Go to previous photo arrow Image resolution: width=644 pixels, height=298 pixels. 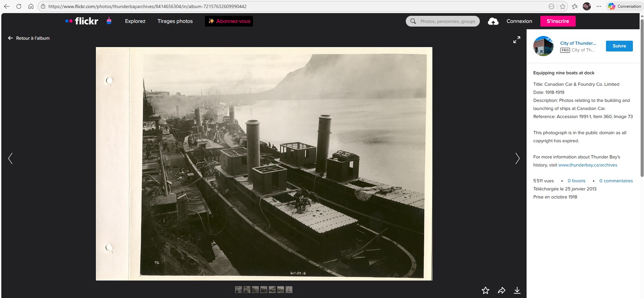(x=10, y=158)
